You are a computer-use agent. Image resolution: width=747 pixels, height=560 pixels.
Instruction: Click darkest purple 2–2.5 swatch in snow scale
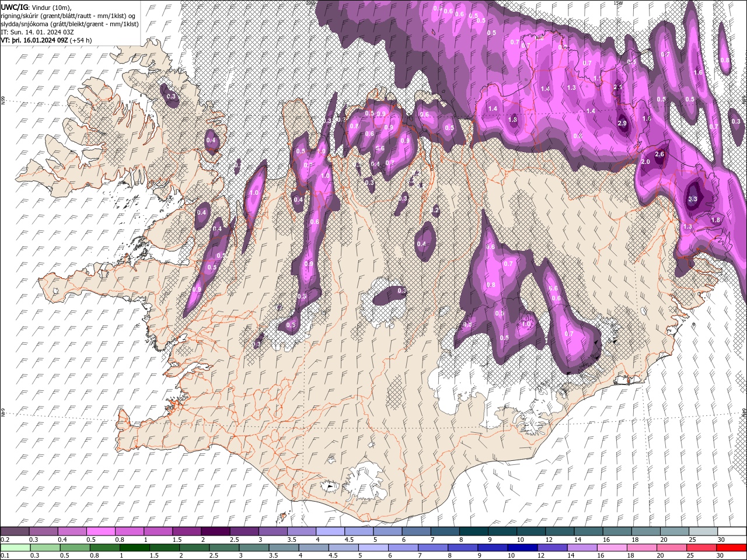(215, 531)
